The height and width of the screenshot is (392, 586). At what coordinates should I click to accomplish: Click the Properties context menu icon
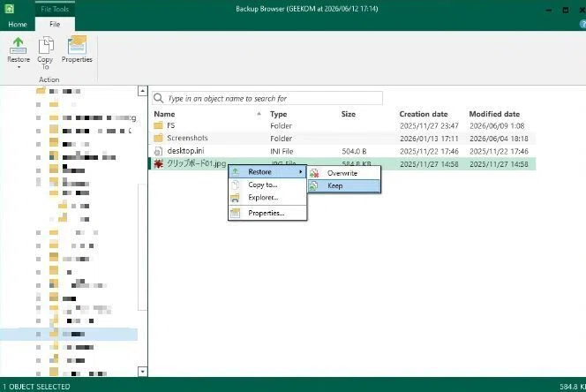click(235, 213)
